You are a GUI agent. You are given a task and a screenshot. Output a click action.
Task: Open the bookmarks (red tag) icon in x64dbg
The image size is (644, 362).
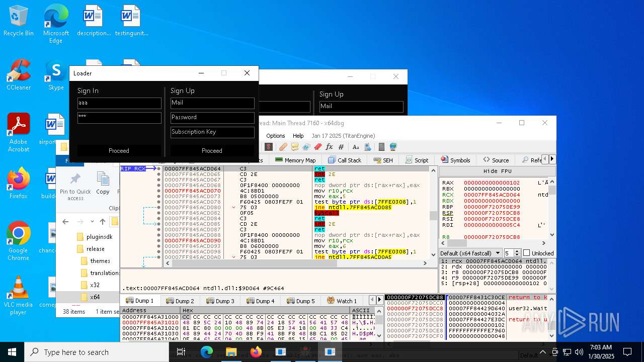318,147
